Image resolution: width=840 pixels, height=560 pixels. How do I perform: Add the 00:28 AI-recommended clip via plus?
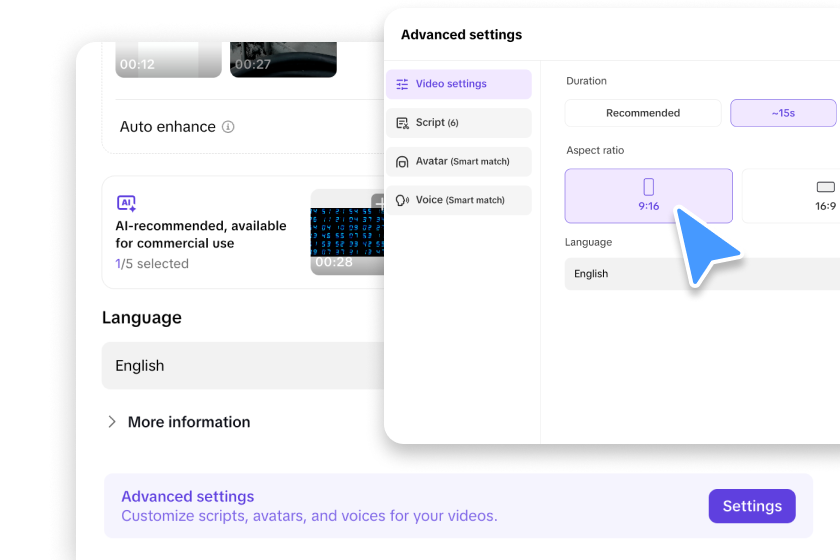coord(379,203)
